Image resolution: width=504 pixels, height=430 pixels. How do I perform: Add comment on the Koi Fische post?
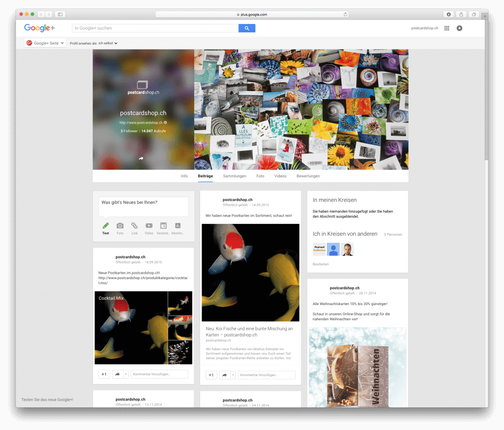pos(267,375)
